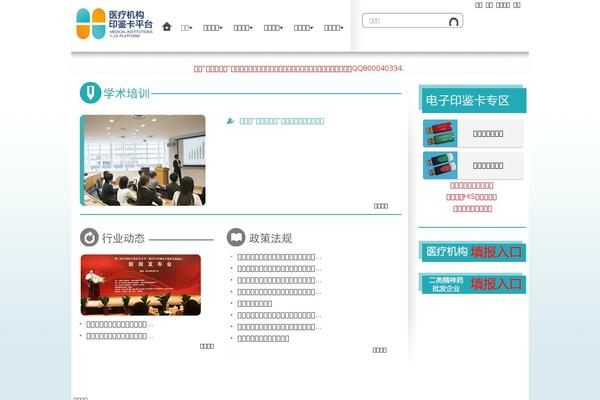The image size is (600, 400).
Task: Open the training classroom photo thumbnail
Action: click(143, 160)
